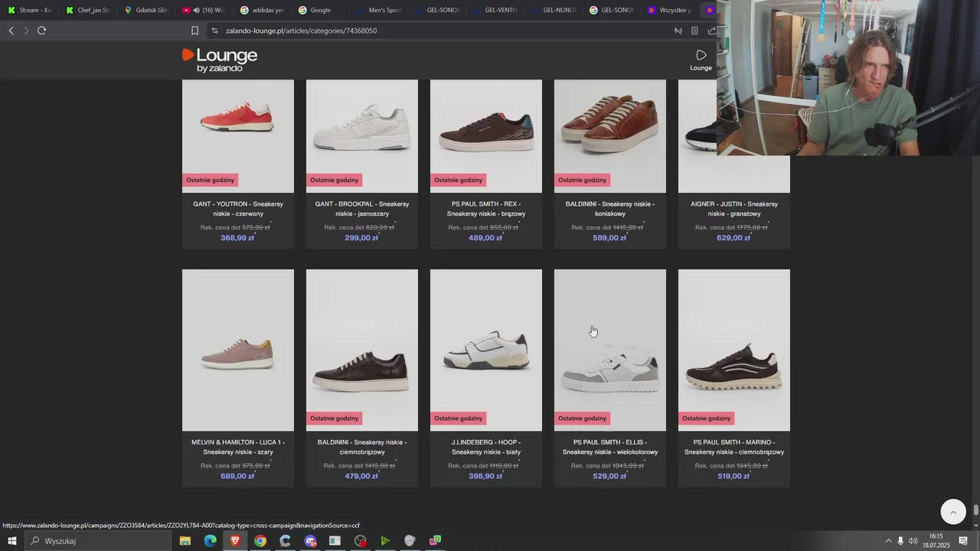Click the MELVIN & HAMILTON - LUCA 1 title
Image resolution: width=980 pixels, height=551 pixels.
click(x=238, y=447)
